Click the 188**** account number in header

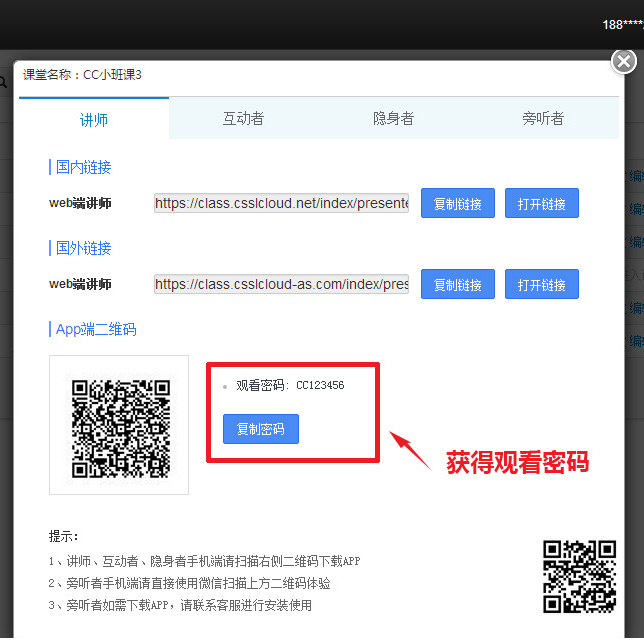(x=622, y=24)
